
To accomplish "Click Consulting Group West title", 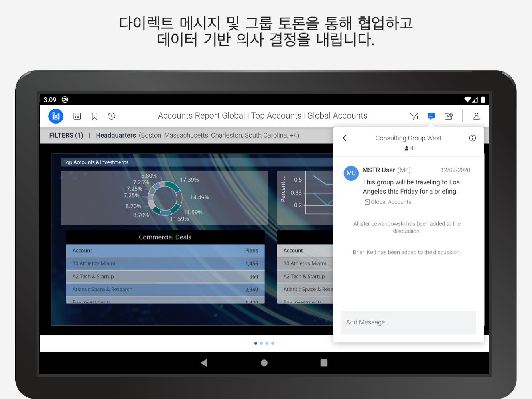I will [x=408, y=138].
